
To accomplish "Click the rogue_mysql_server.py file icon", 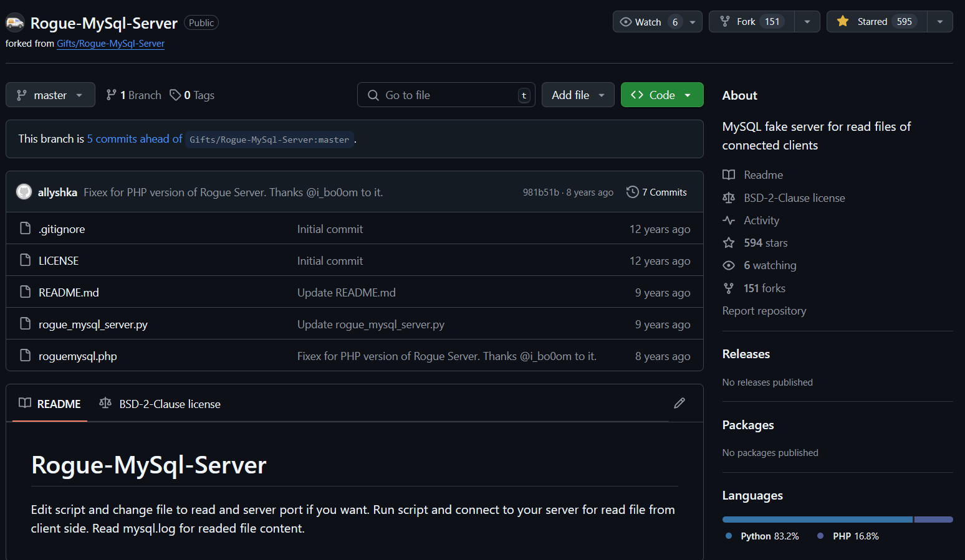I will [25, 324].
